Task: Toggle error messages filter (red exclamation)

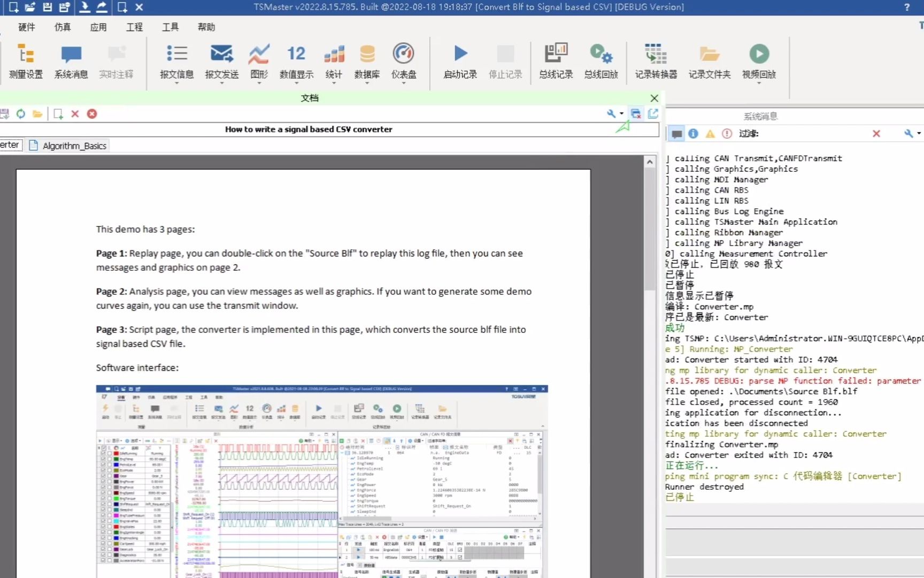Action: (727, 133)
